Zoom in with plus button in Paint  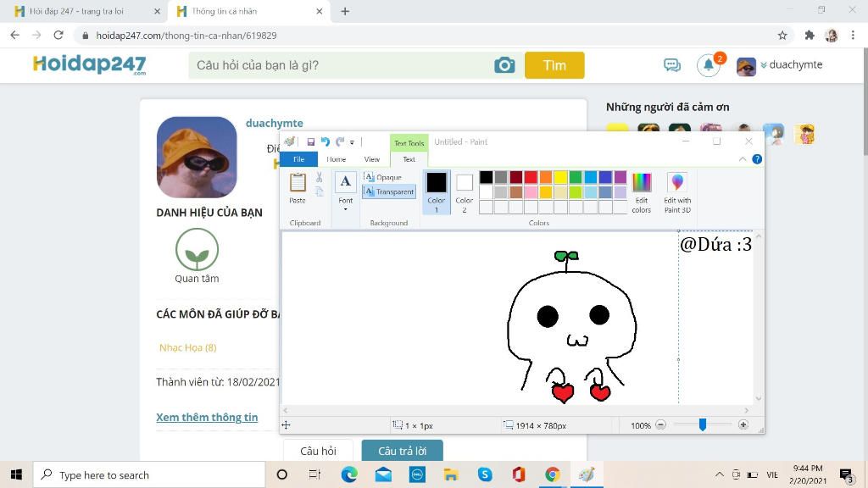coord(743,424)
